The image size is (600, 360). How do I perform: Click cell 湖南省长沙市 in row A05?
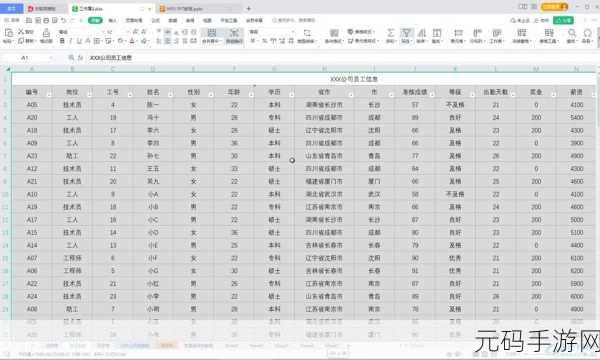tap(324, 105)
